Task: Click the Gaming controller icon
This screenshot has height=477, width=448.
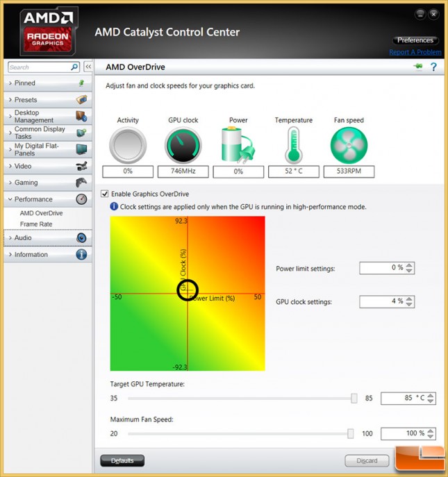Action: 81,182
